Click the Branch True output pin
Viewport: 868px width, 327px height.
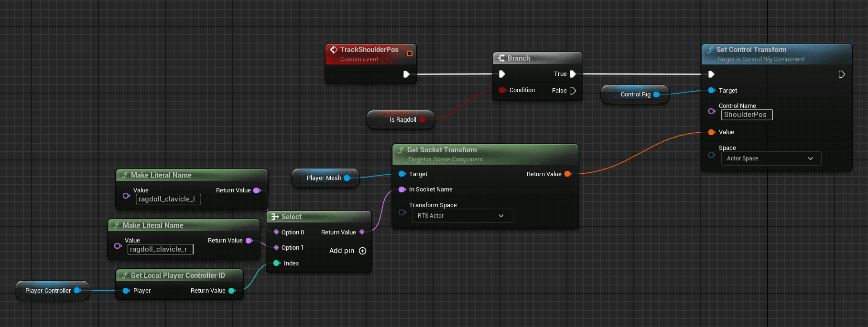coord(573,74)
